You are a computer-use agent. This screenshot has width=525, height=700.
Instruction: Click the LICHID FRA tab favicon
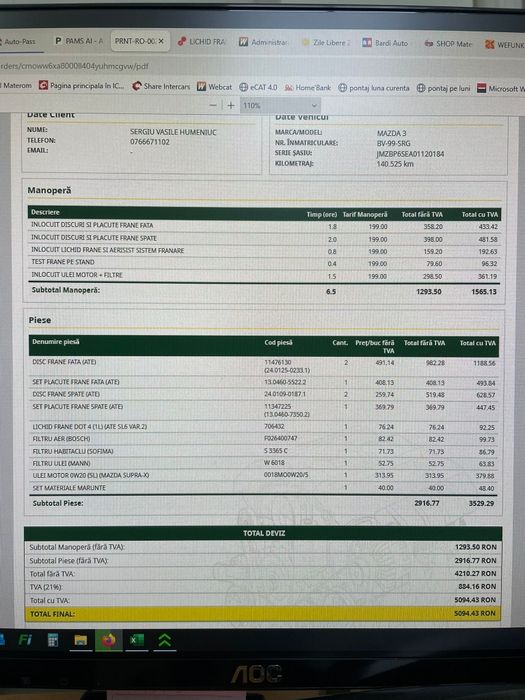[x=182, y=42]
